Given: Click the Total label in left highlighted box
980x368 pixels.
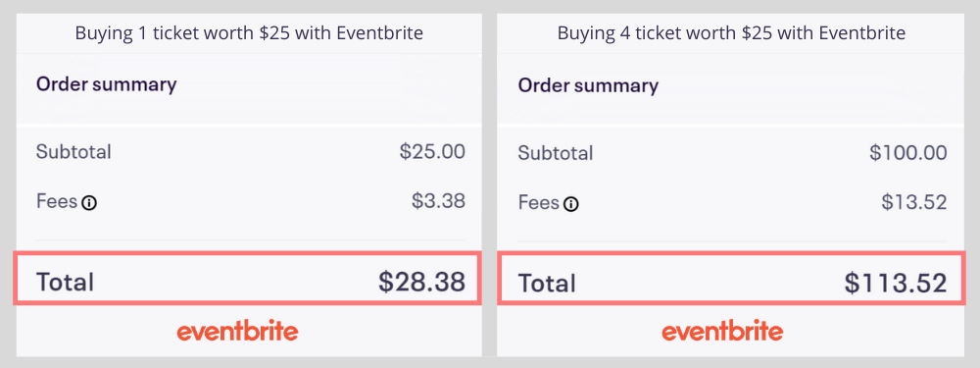Looking at the screenshot, I should (x=65, y=283).
